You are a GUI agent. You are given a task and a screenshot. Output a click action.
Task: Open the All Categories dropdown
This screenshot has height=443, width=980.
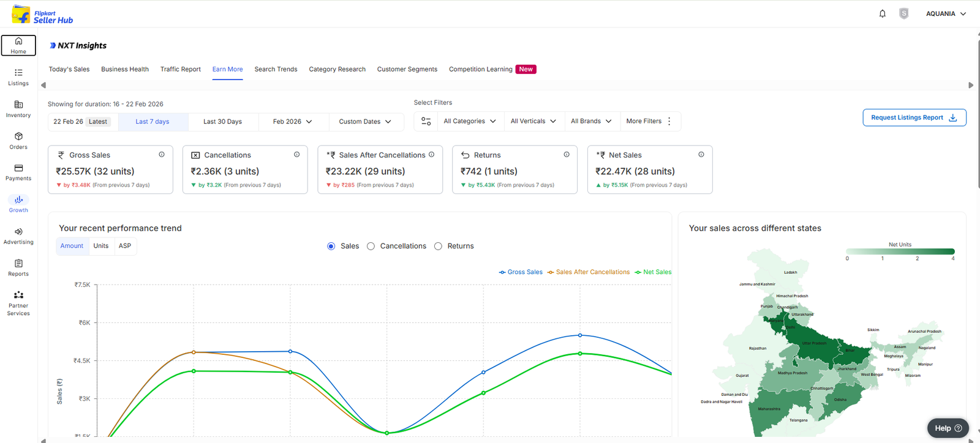coord(470,121)
